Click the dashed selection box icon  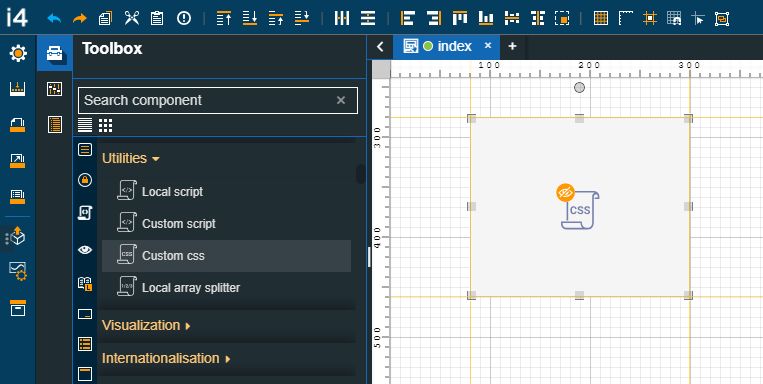(x=562, y=18)
